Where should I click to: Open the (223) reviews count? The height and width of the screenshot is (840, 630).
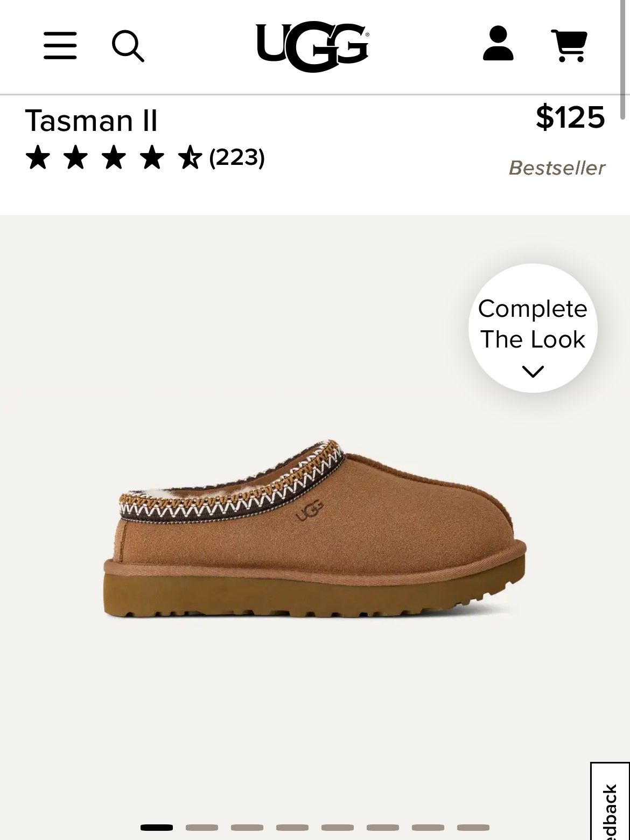[237, 158]
